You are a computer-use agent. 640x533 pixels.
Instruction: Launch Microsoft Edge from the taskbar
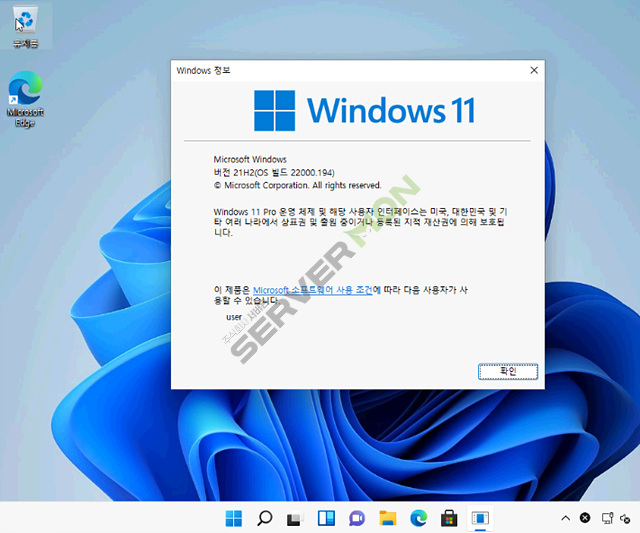point(418,518)
